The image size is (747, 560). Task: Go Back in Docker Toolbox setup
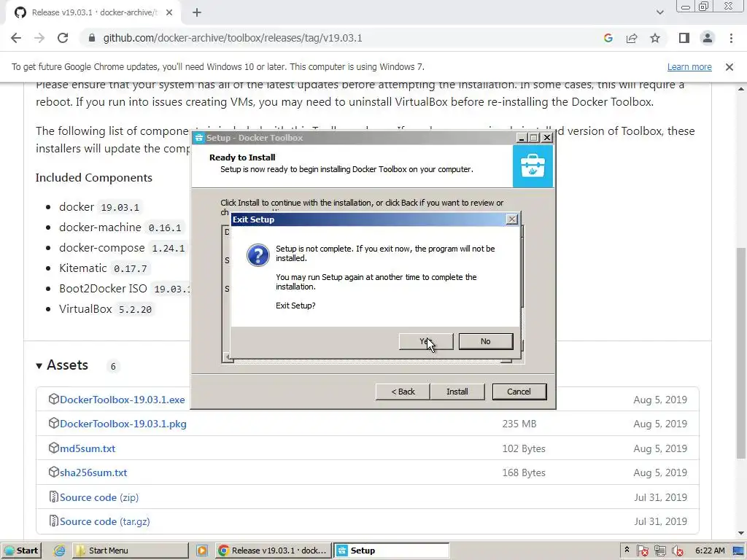pos(403,392)
